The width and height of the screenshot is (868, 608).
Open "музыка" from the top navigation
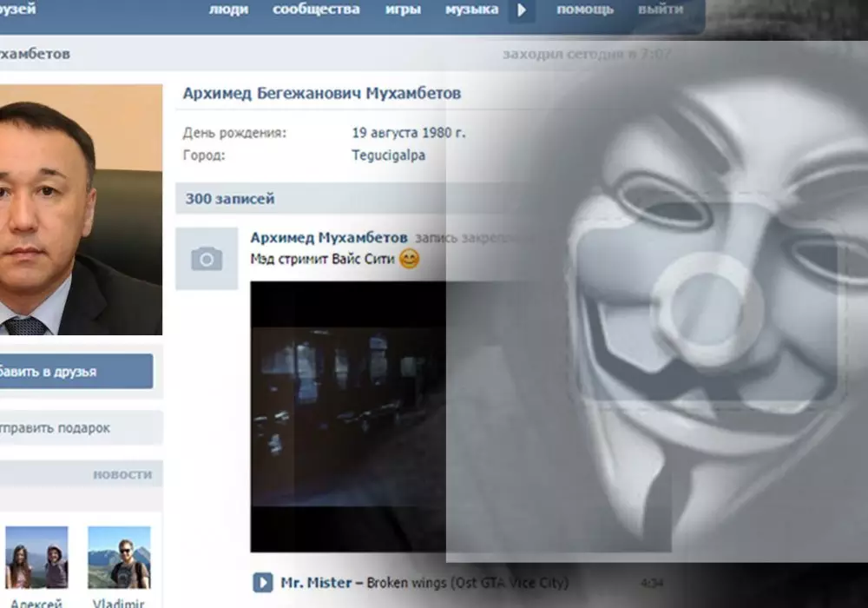tap(471, 10)
